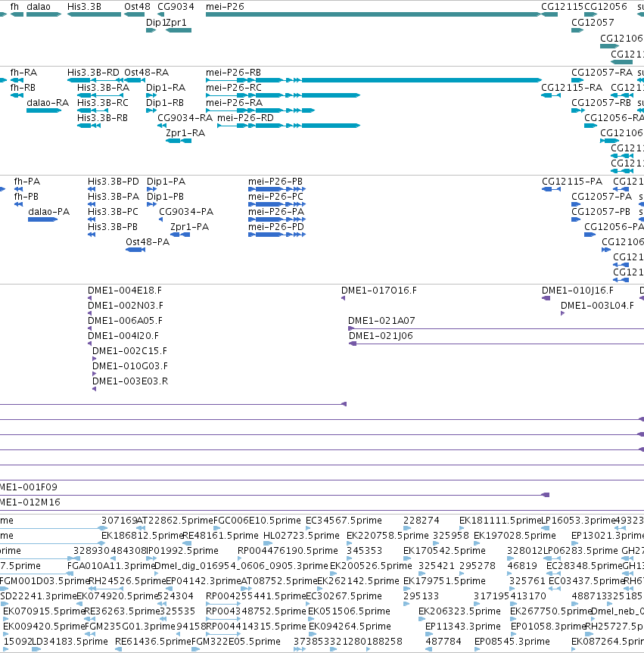644x653 pixels.
Task: Click the EC30267.5prime EST label
Action: pos(344,596)
